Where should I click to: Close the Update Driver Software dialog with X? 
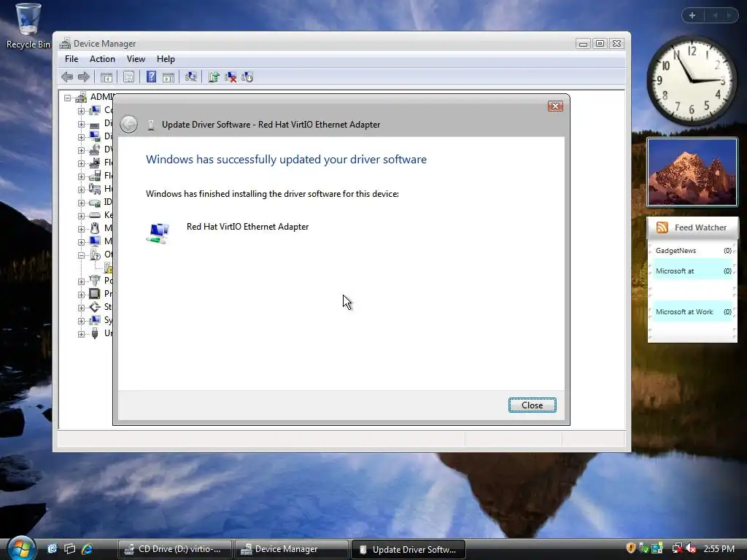[x=555, y=106]
